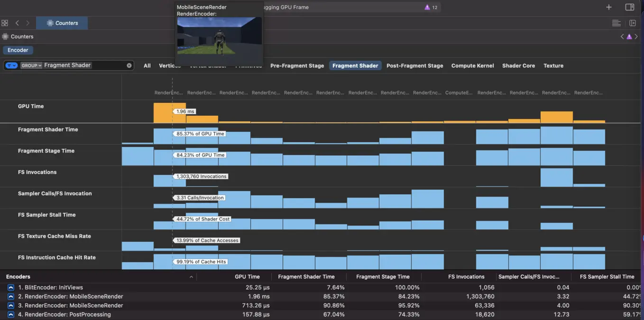Open the GROUP dropdown in filter field
Viewport: 644px width, 320px height.
[31, 65]
